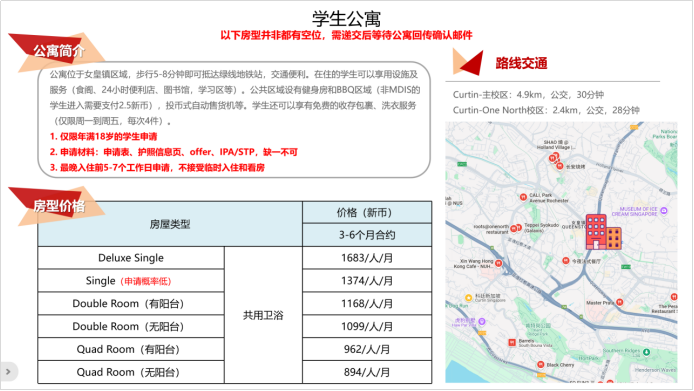This screenshot has width=694, height=391.
Task: Select the Barrels square restaurant marker
Action: 512,342
